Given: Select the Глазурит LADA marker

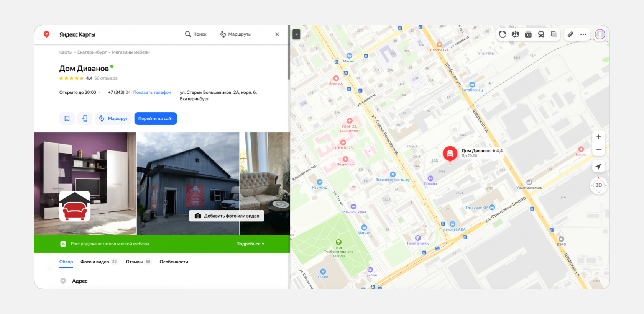Looking at the screenshot, I should pyautogui.click(x=453, y=224).
